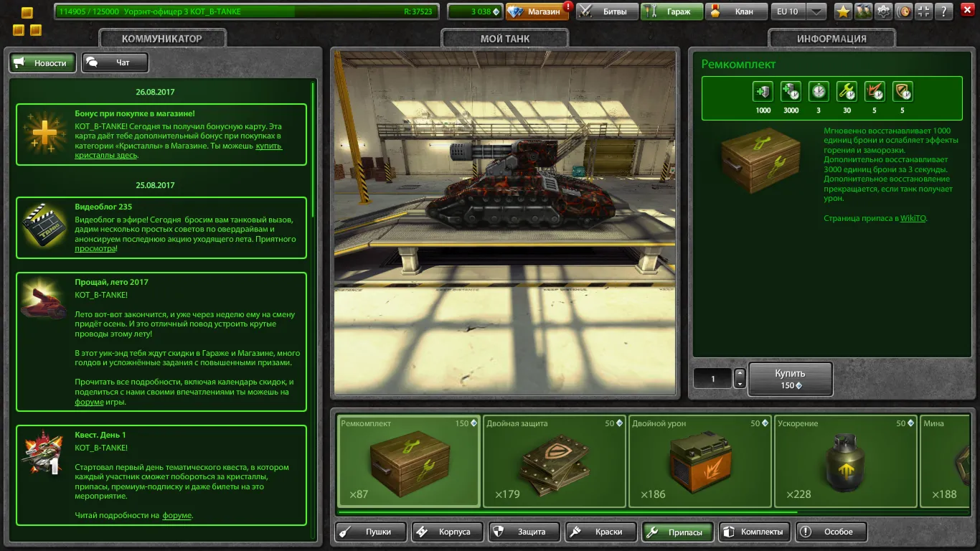The width and height of the screenshot is (980, 551).
Task: Increase purchase quantity with up stepper arrow
Action: (740, 374)
